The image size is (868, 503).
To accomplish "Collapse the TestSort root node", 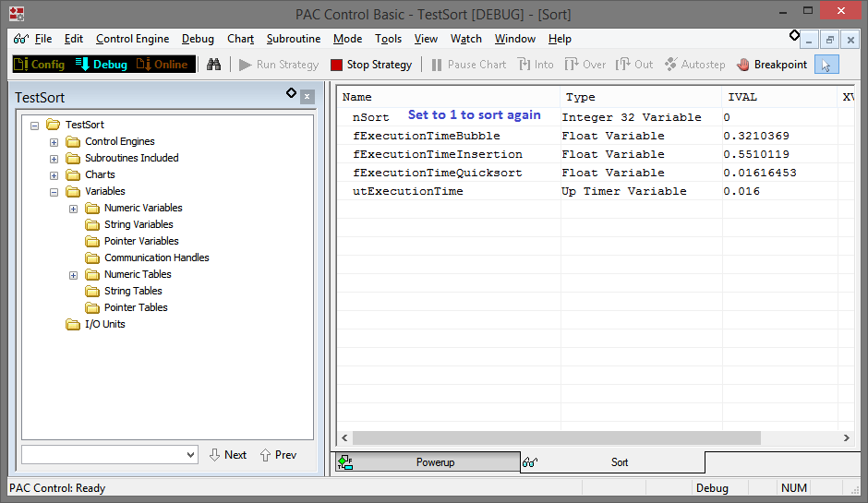I will point(34,126).
